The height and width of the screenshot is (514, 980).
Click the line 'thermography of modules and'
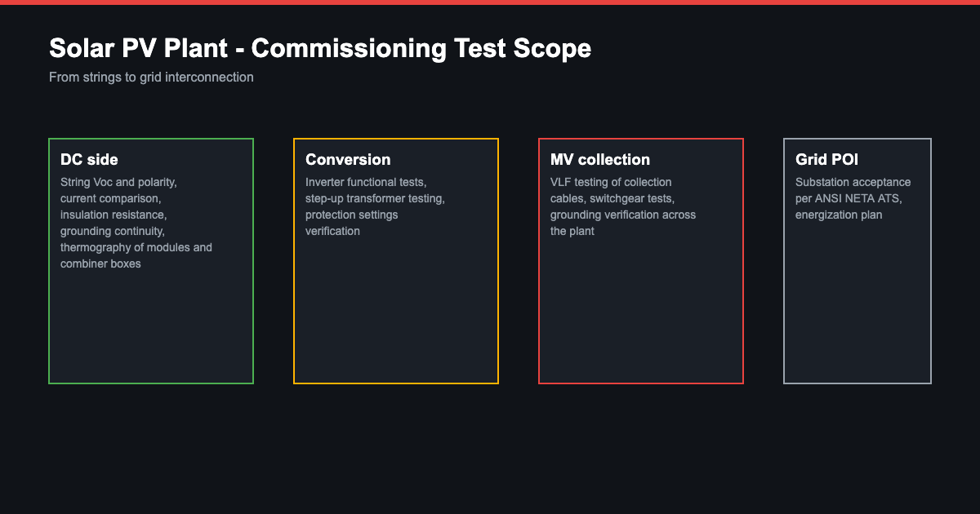(136, 247)
